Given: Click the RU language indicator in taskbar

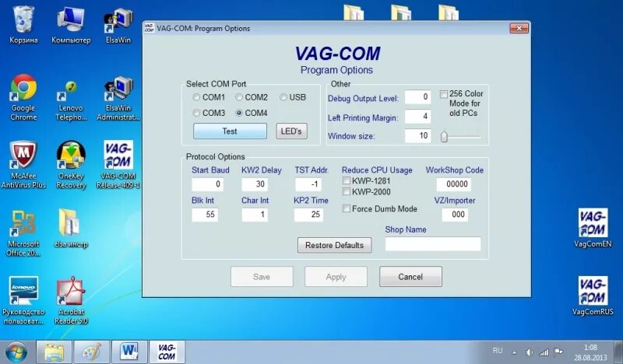Looking at the screenshot, I should [498, 351].
